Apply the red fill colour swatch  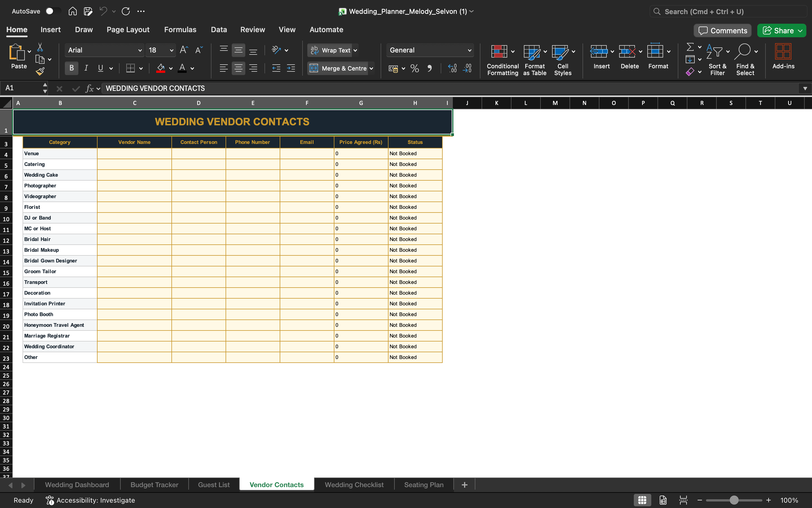(161, 68)
